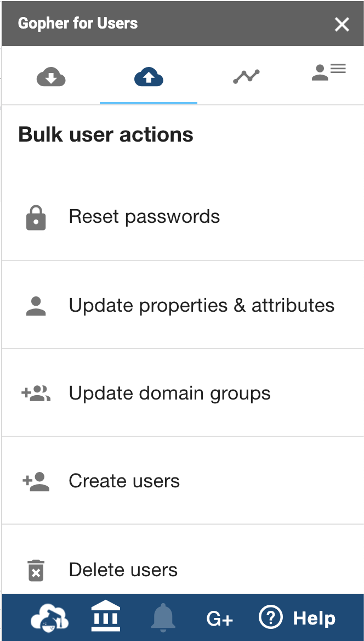Click the bank building icon in footer
The width and height of the screenshot is (364, 641).
[106, 617]
